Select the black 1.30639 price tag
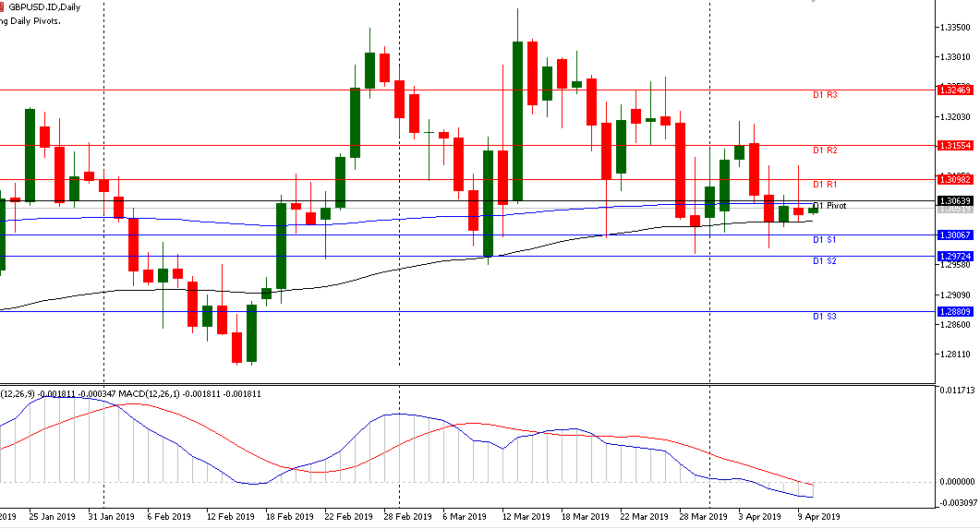This screenshot has height=529, width=980. coord(953,200)
